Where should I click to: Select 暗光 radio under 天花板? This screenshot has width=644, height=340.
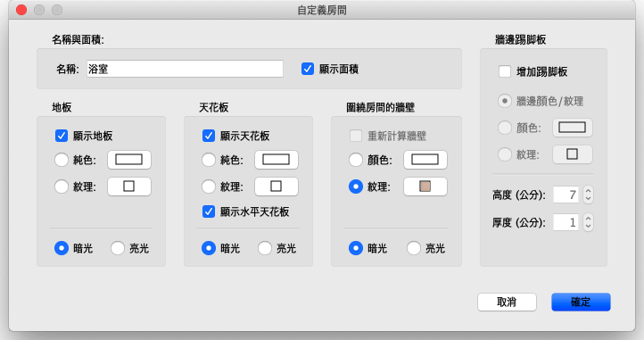pos(209,248)
